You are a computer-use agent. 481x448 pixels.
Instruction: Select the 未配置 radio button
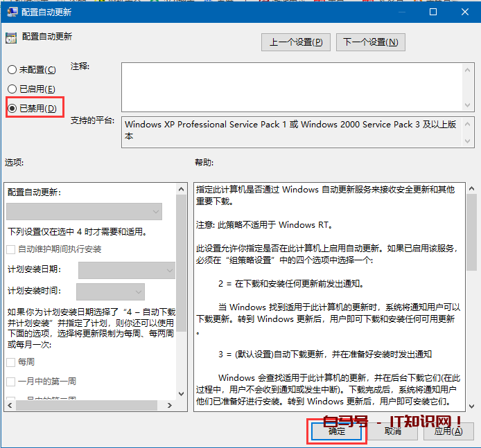(12, 70)
